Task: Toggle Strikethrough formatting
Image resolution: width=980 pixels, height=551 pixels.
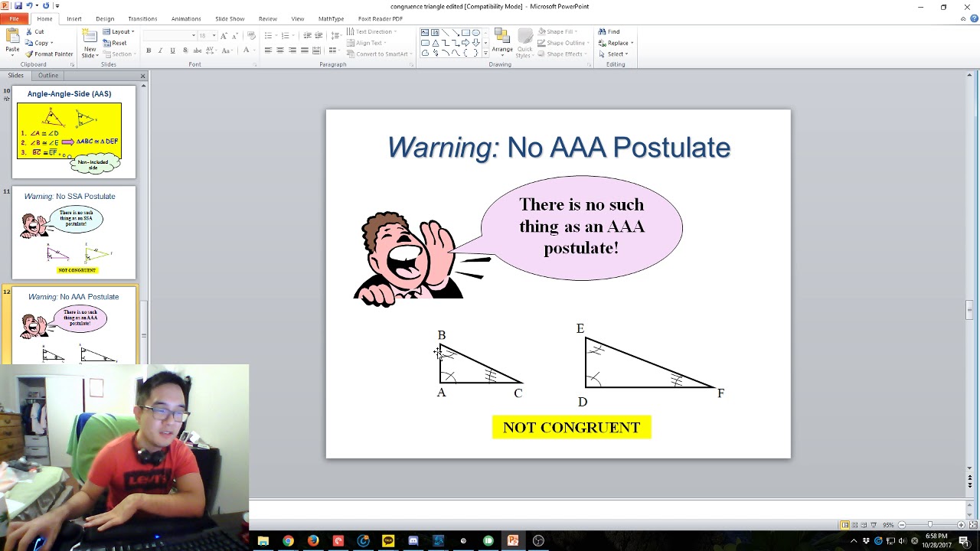Action: click(x=197, y=51)
